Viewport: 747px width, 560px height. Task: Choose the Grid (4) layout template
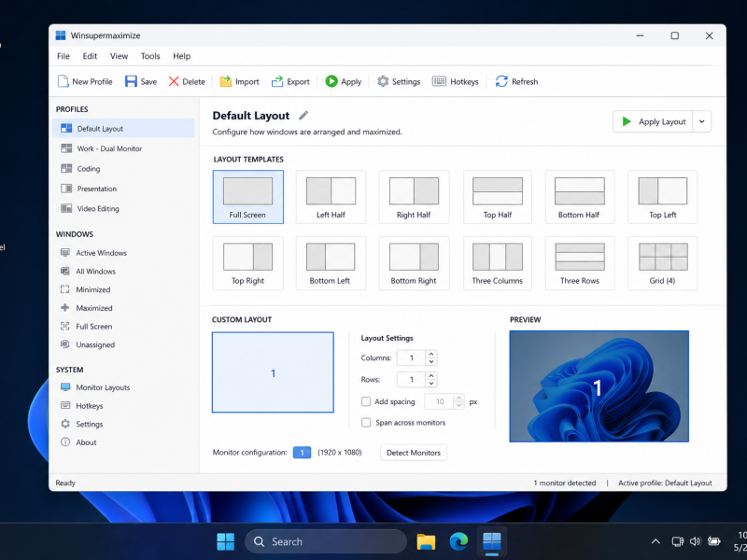pyautogui.click(x=663, y=263)
